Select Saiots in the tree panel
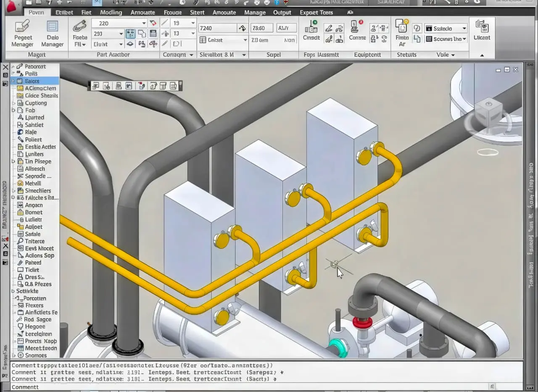The height and width of the screenshot is (392, 538). (x=32, y=81)
